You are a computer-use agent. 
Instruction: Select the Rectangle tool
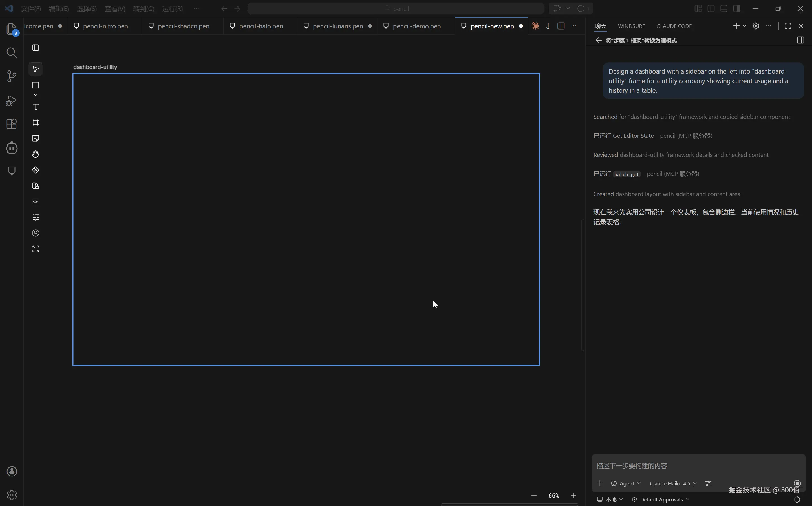35,85
